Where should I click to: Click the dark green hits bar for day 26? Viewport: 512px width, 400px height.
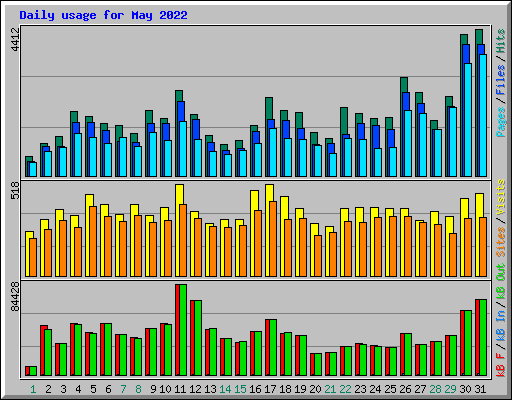click(x=404, y=85)
